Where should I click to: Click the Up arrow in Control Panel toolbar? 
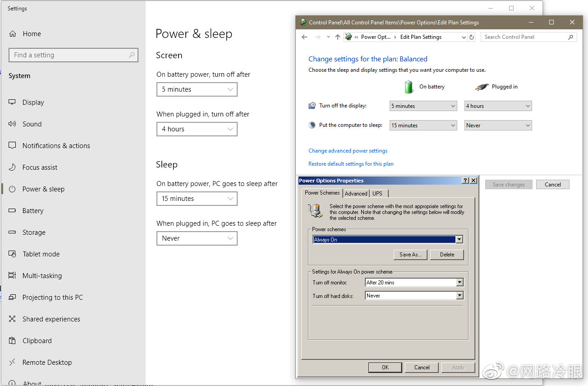click(337, 37)
